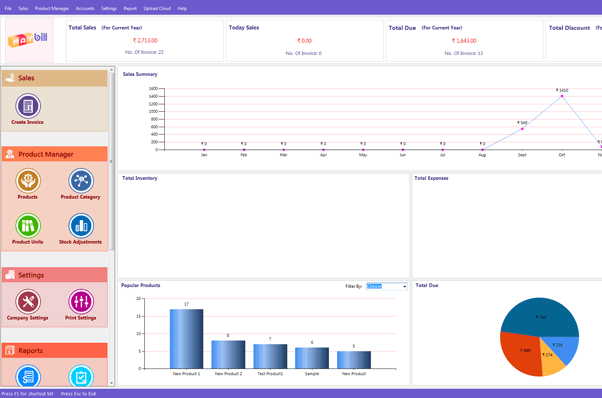Click the Sept ₹549 data point
602x398 pixels.
522,129
